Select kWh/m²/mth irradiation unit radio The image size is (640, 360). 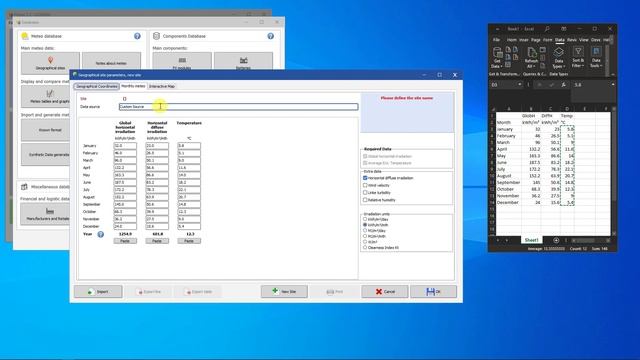[x=365, y=225]
